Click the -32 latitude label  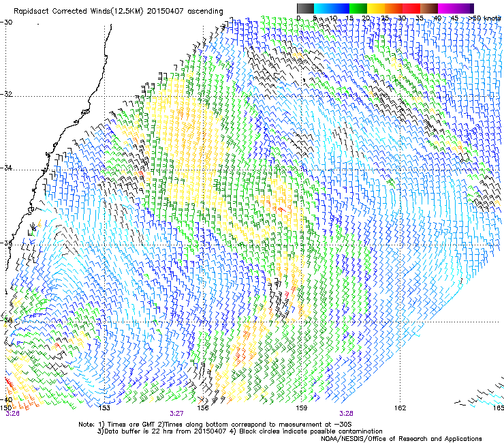(x=6, y=94)
